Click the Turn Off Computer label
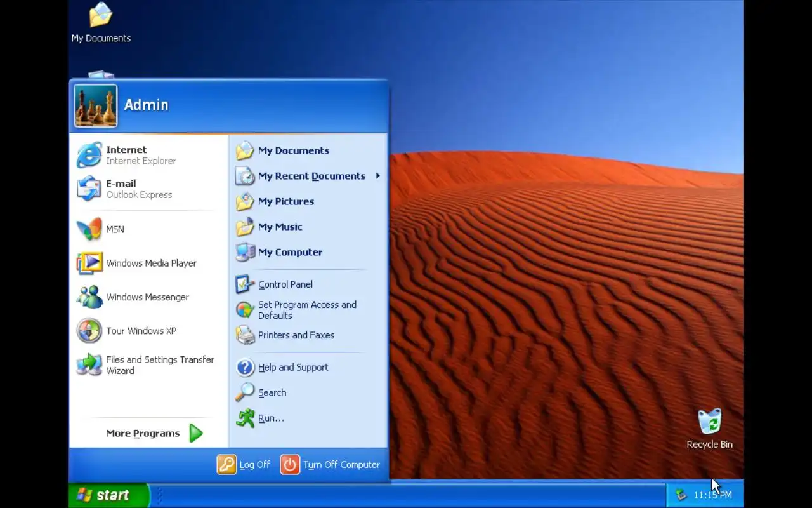 click(341, 465)
